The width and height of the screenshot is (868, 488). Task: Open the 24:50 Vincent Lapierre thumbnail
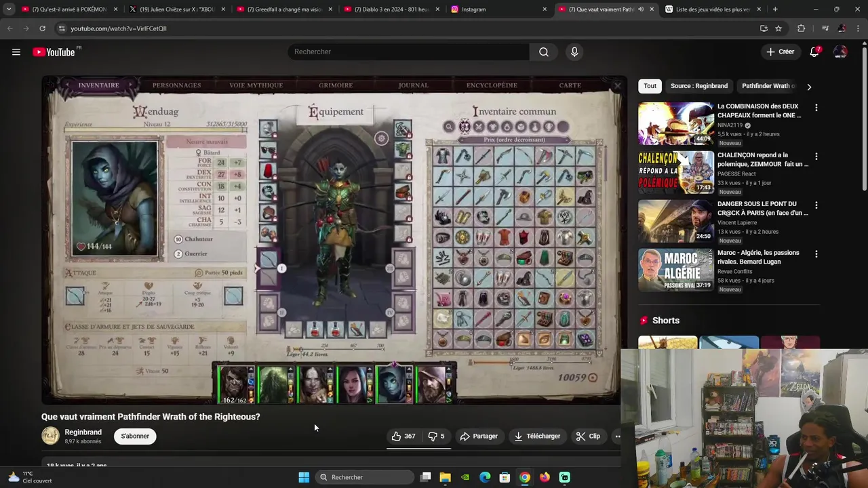[x=675, y=221]
